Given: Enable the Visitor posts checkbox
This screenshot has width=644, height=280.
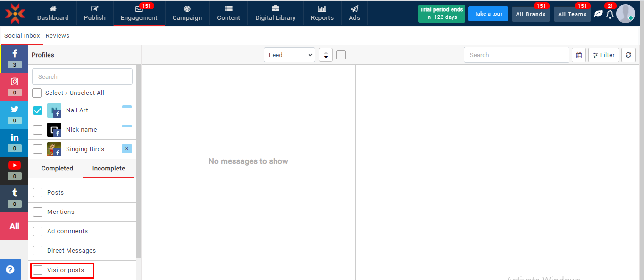Looking at the screenshot, I should pos(38,270).
